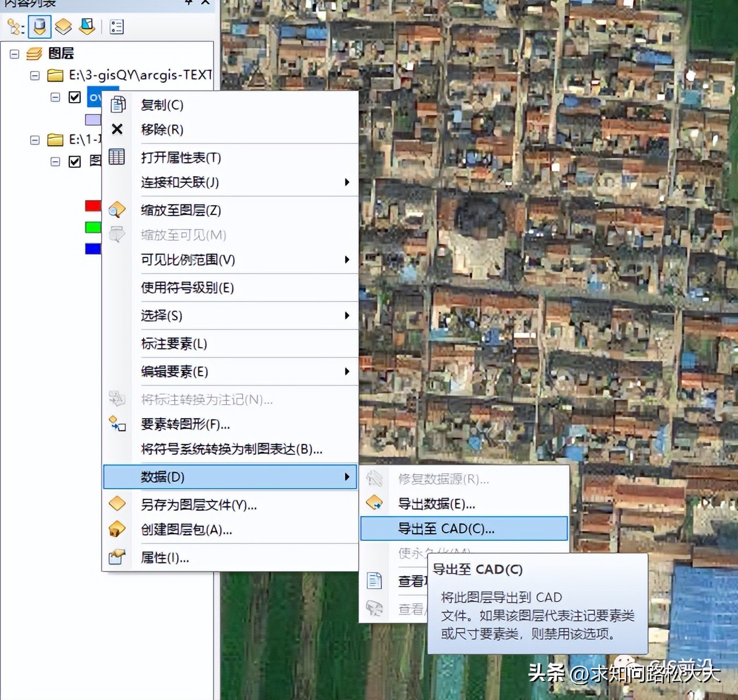Select the list by selection icon

pyautogui.click(x=87, y=26)
